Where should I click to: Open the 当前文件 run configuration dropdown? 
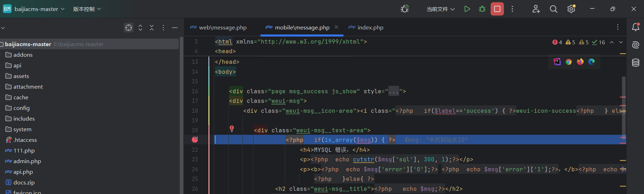tap(441, 9)
